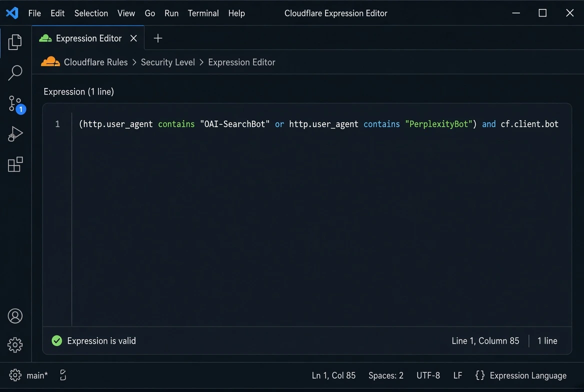The height and width of the screenshot is (392, 584).
Task: Open the Accounts menu icon
Action: (15, 316)
